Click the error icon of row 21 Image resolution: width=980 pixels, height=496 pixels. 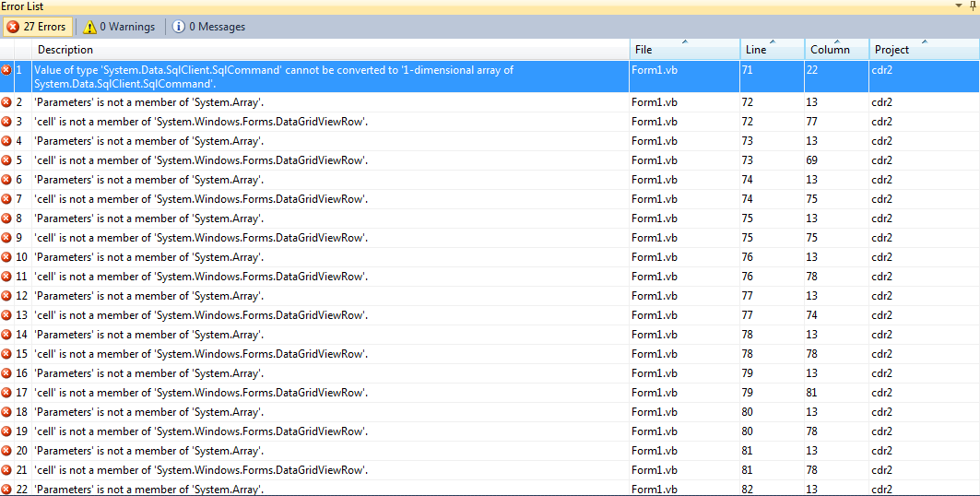tap(6, 470)
